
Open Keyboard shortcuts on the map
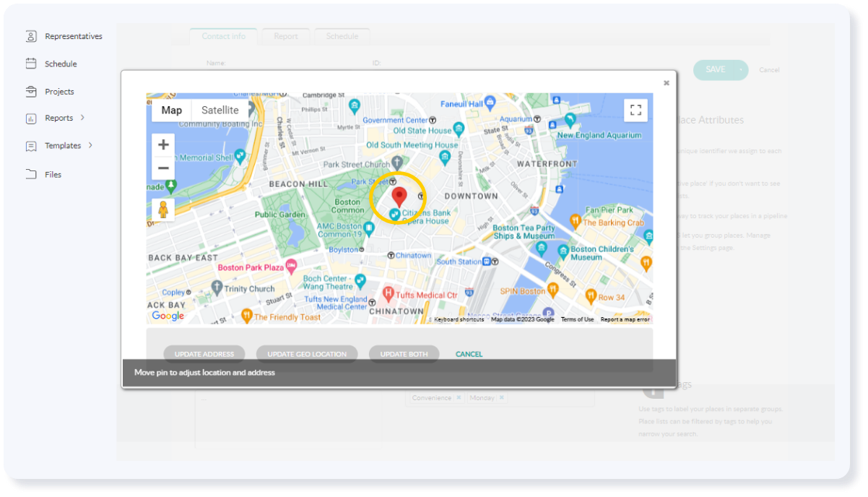[459, 319]
